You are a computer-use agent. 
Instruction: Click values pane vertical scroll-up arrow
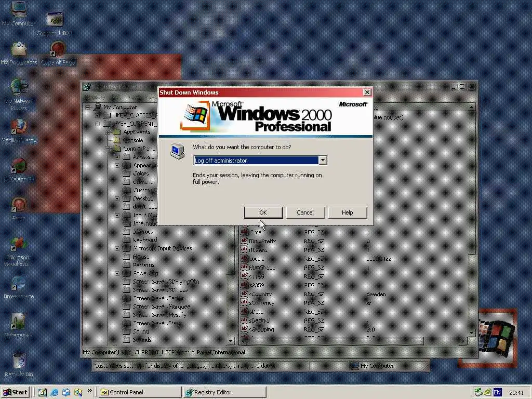(x=471, y=108)
